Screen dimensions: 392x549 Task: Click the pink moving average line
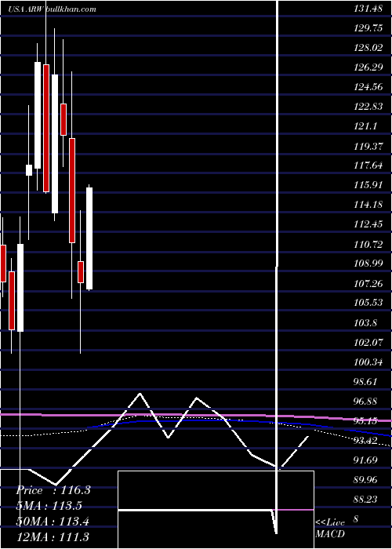[x=196, y=416]
